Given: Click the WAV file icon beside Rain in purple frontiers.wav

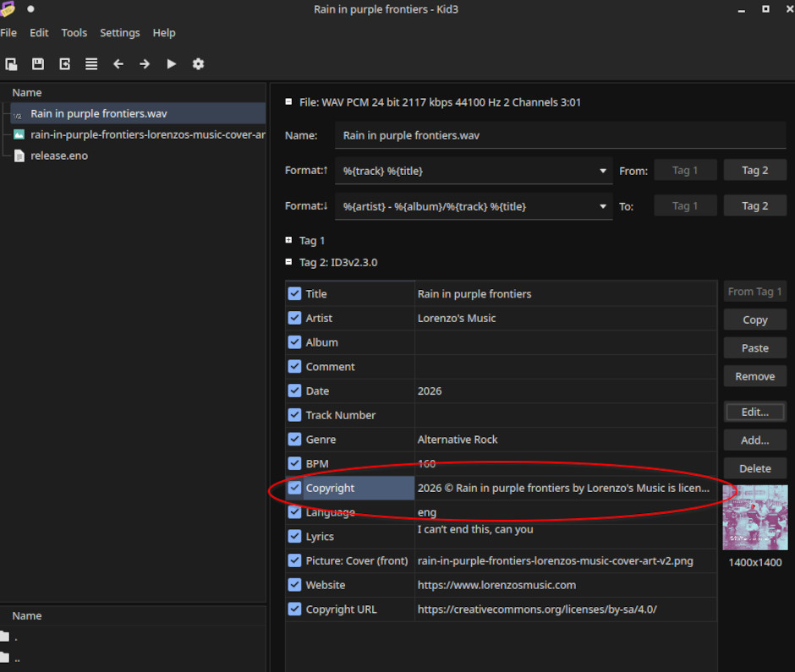Looking at the screenshot, I should (x=18, y=114).
